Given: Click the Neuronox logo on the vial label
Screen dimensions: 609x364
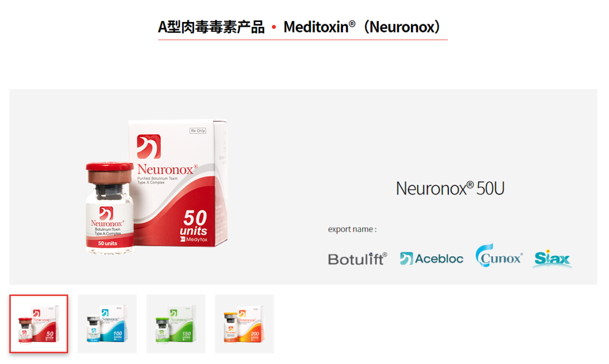Looking at the screenshot, I should [x=107, y=217].
